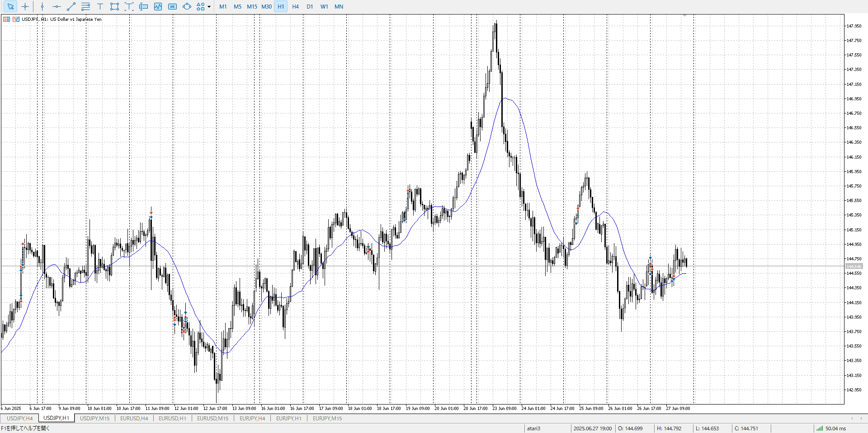Click the atari3 profile in status bar
868x433 pixels.
click(533, 428)
